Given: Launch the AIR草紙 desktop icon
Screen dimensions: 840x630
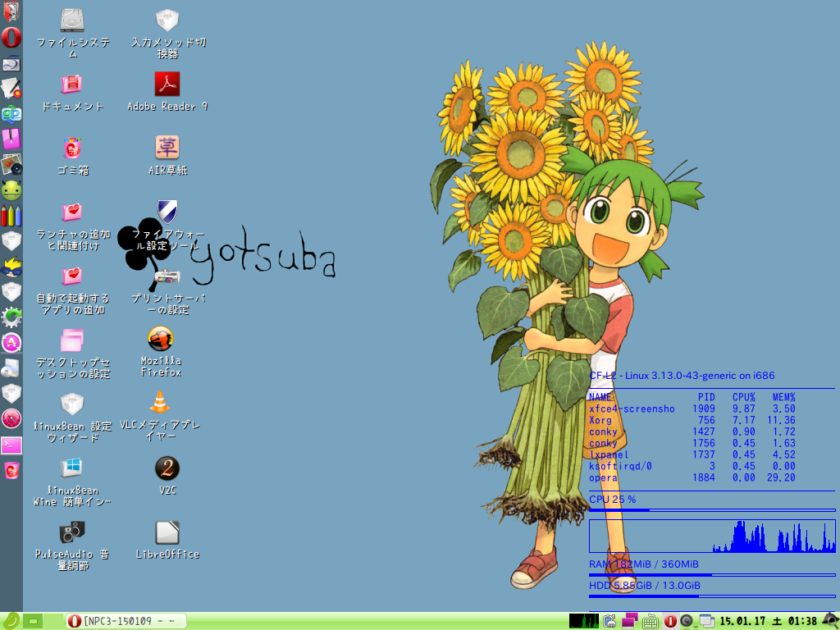Looking at the screenshot, I should (x=167, y=148).
